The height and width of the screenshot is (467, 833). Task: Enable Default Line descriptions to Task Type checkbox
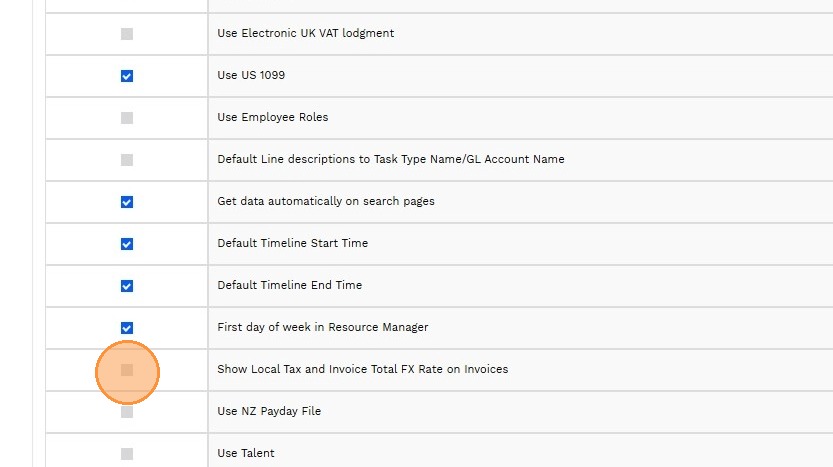point(127,160)
